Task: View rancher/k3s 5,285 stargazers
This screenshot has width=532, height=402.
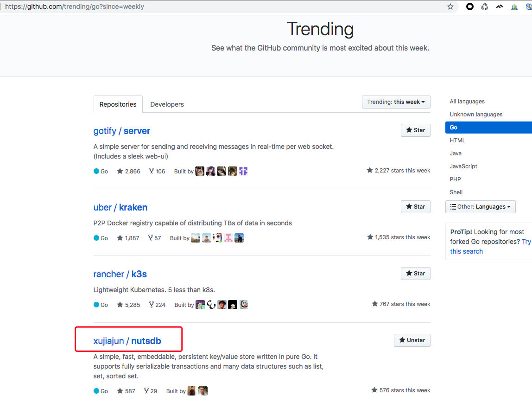Action: pyautogui.click(x=128, y=305)
